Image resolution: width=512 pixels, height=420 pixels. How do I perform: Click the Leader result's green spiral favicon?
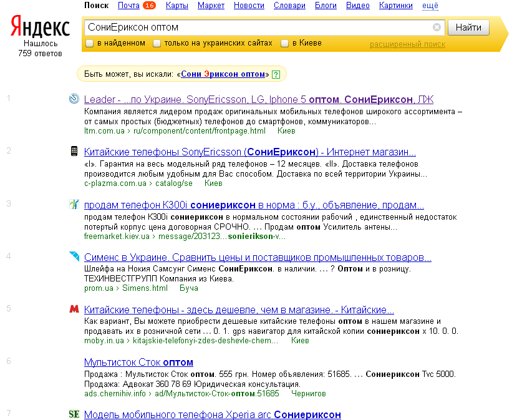click(x=74, y=99)
